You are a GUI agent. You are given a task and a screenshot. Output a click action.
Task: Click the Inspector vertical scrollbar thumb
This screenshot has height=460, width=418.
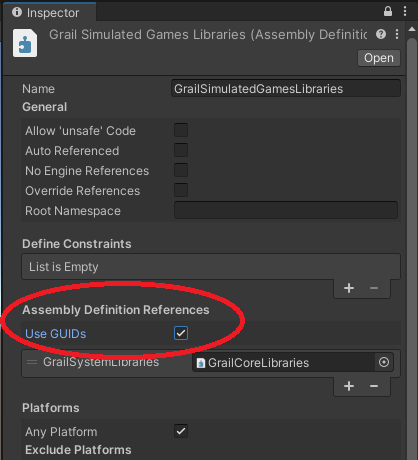coord(412,248)
